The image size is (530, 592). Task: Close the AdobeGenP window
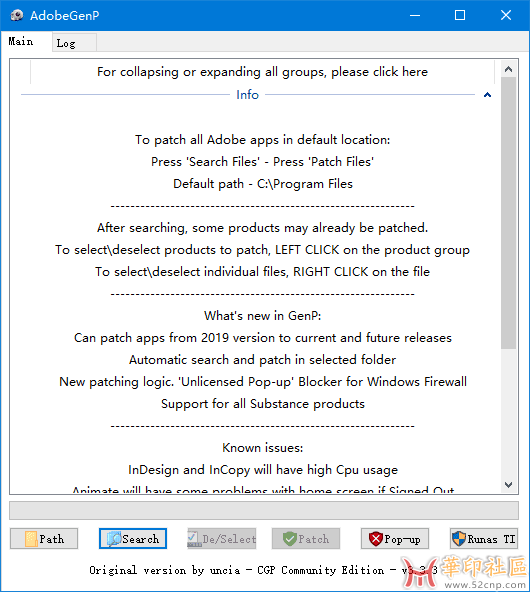tap(506, 15)
